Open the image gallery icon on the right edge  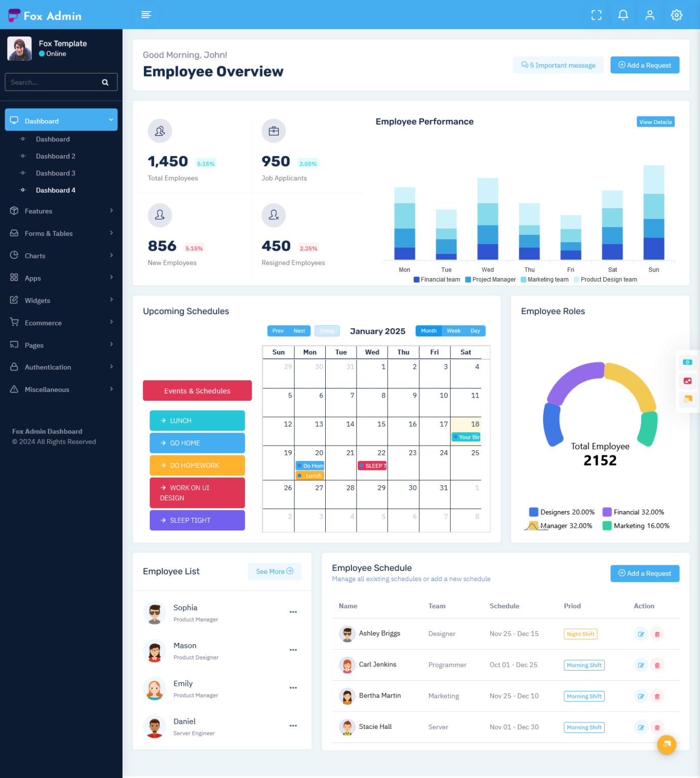(x=687, y=381)
